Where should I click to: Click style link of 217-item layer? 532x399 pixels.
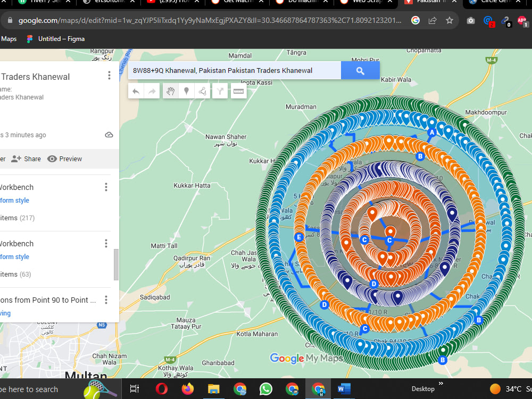click(14, 201)
